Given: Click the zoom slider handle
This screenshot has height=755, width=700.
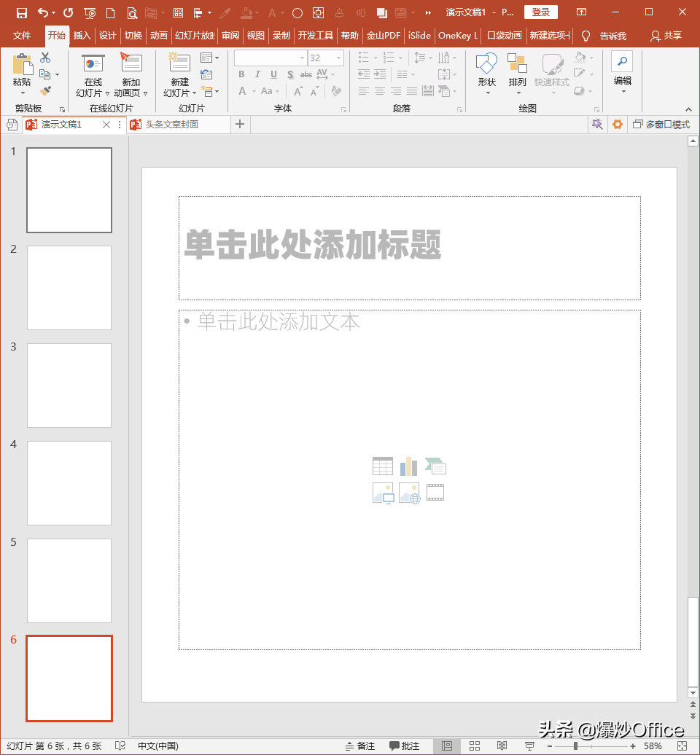Looking at the screenshot, I should tap(575, 746).
